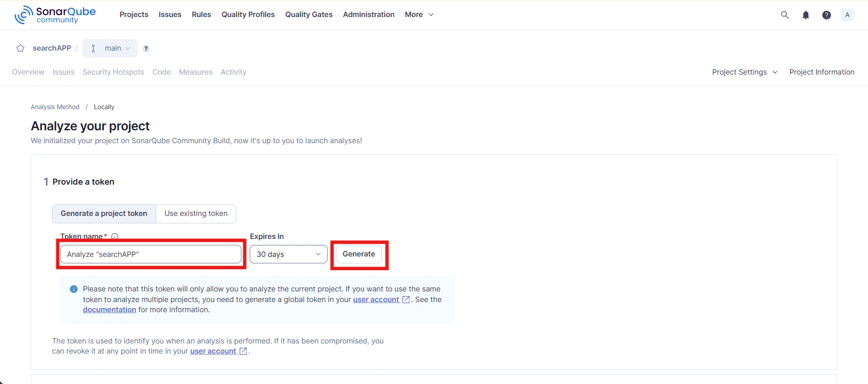
Task: Open the main branch dropdown
Action: [x=110, y=48]
